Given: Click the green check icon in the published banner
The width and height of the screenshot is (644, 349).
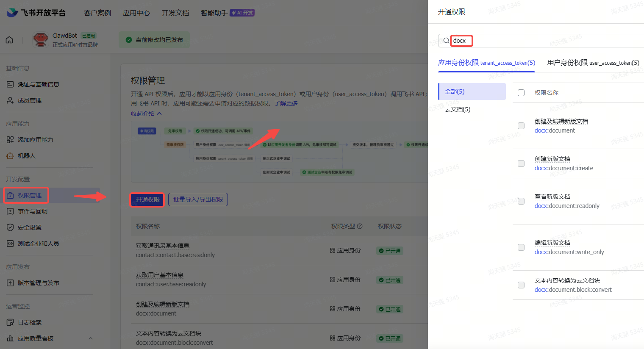Looking at the screenshot, I should (x=129, y=40).
